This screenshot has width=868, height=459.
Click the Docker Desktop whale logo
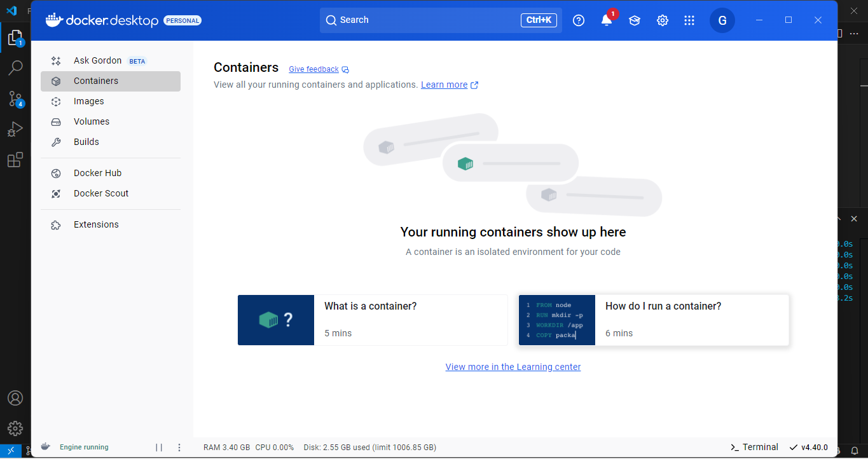54,20
